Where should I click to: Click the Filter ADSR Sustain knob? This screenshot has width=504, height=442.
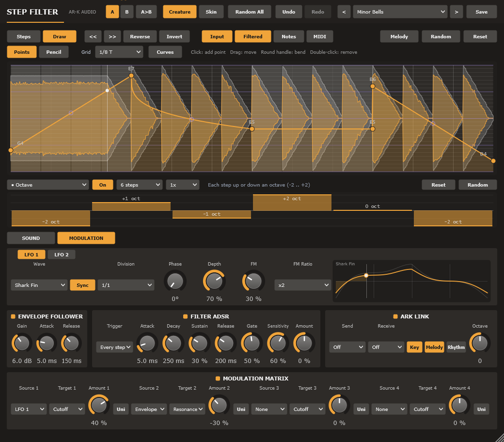click(x=199, y=343)
